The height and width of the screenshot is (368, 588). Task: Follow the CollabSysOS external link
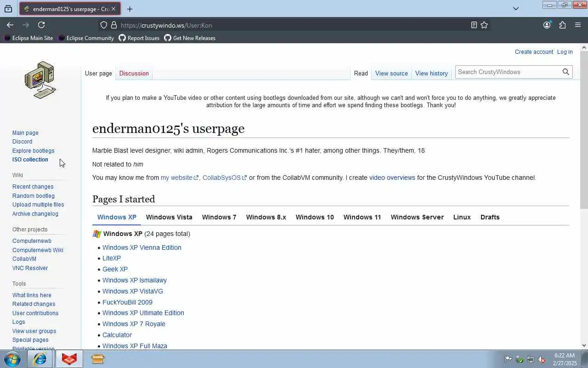click(x=224, y=178)
